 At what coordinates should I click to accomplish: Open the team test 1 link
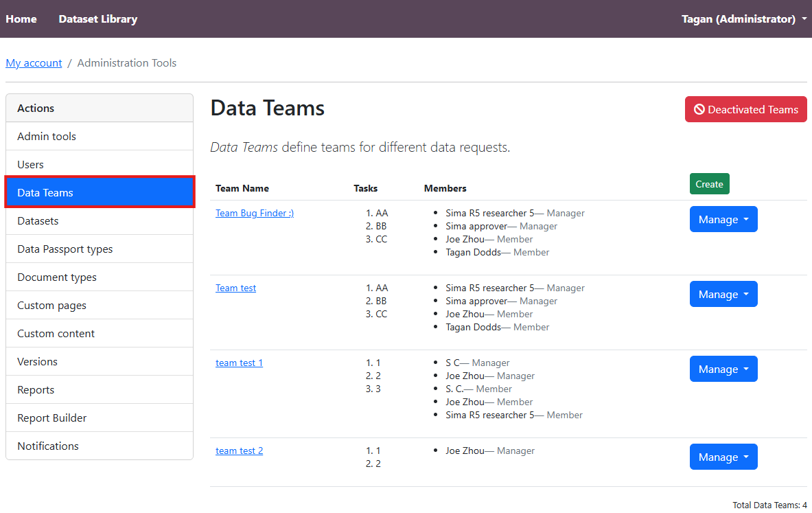239,363
